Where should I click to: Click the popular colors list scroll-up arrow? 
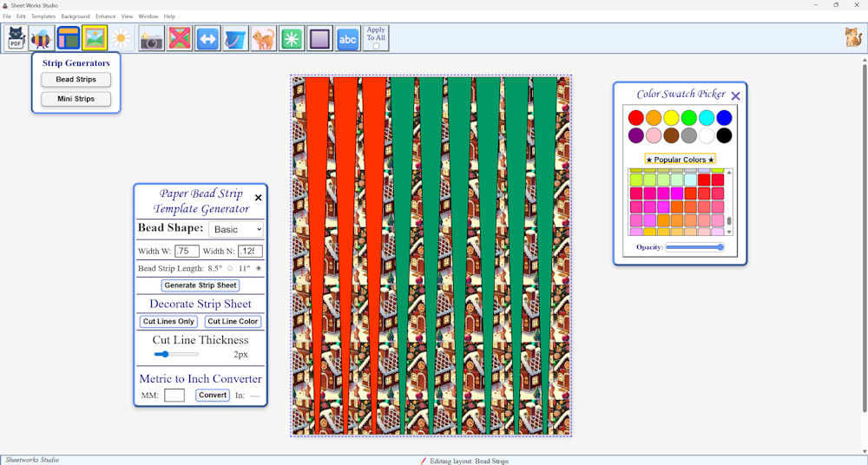point(729,172)
